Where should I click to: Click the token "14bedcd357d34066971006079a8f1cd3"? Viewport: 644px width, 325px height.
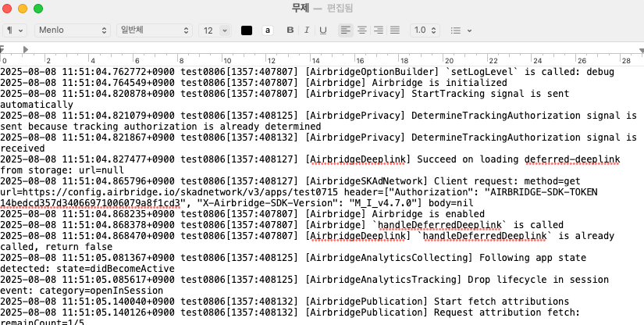point(90,203)
